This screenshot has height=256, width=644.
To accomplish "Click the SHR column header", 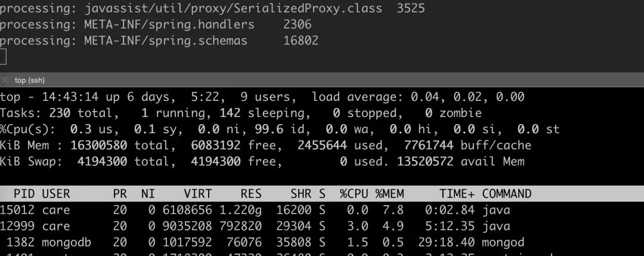I will [x=301, y=193].
